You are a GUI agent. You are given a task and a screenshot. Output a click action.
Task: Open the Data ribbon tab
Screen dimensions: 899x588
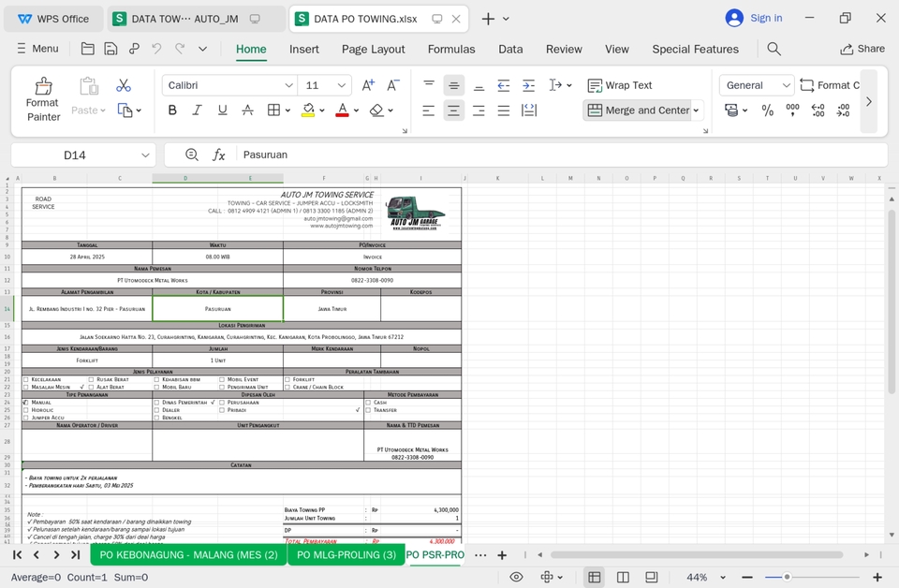click(510, 50)
